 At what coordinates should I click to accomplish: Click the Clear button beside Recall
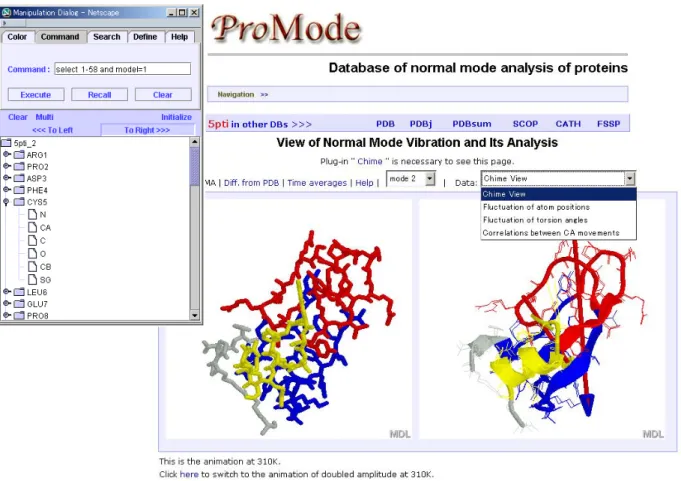pyautogui.click(x=163, y=95)
